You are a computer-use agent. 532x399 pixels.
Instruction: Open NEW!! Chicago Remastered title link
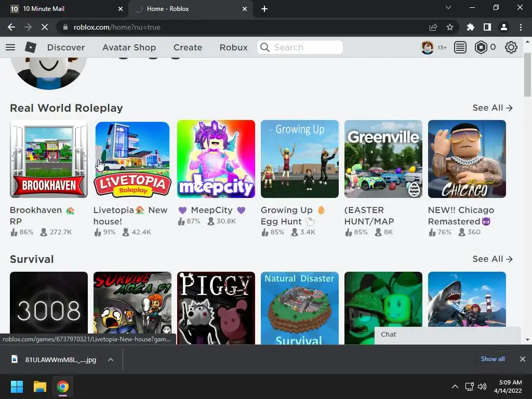(461, 216)
